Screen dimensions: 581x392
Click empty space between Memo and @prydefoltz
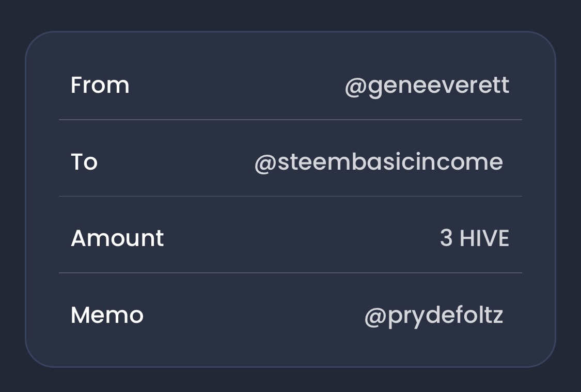[254, 315]
